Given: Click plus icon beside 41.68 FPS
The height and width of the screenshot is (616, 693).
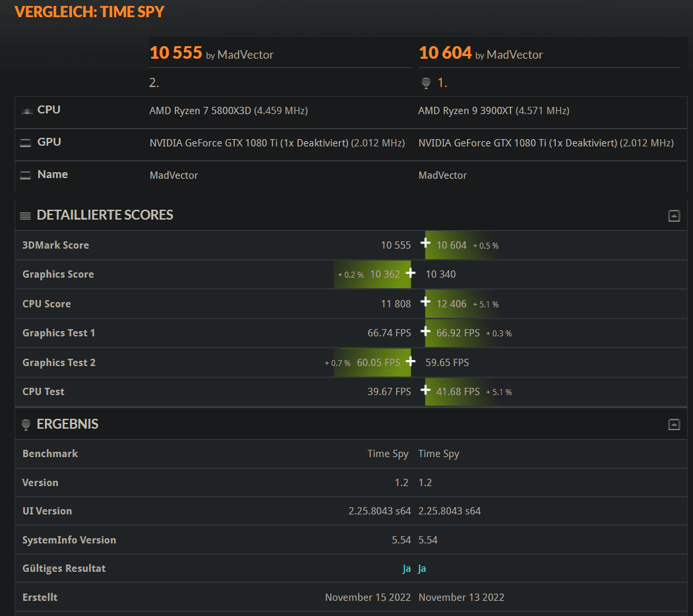Looking at the screenshot, I should tap(425, 390).
